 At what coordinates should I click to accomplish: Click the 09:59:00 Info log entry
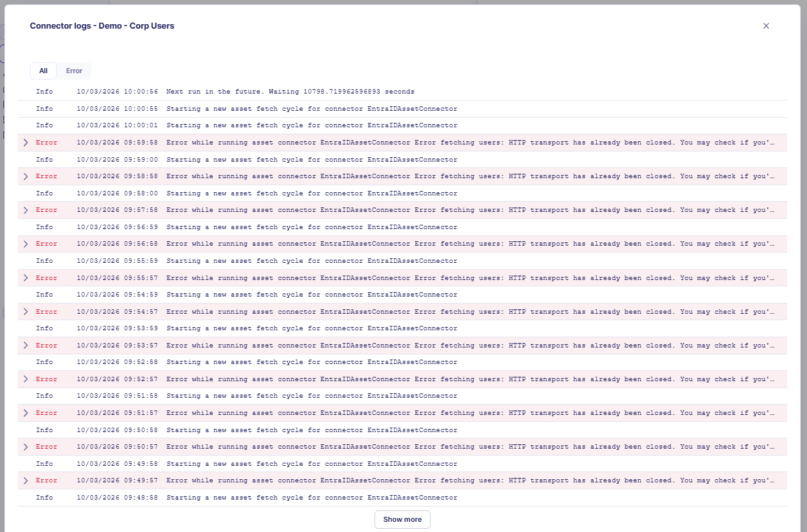311,160
